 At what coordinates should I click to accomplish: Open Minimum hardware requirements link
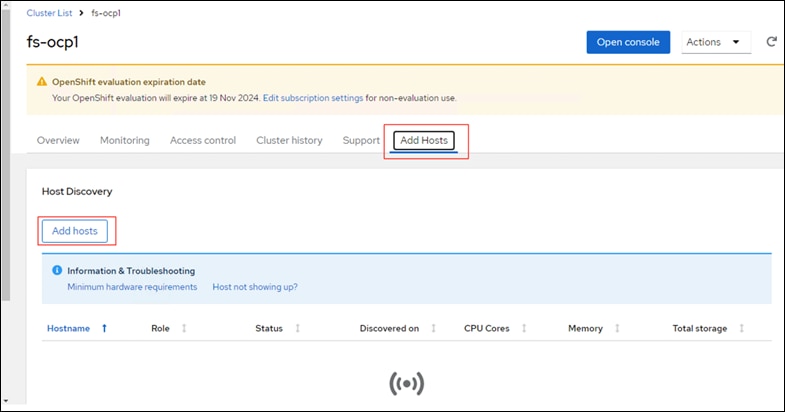132,287
